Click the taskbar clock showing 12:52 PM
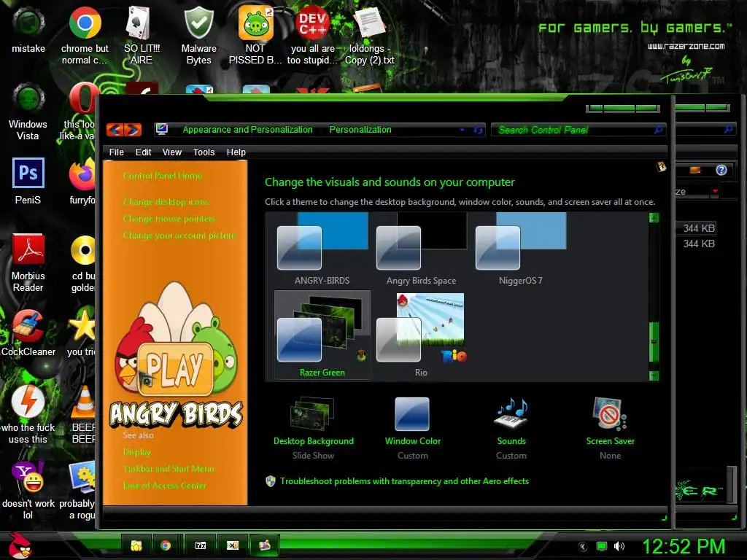The height and width of the screenshot is (560, 747). 684,546
